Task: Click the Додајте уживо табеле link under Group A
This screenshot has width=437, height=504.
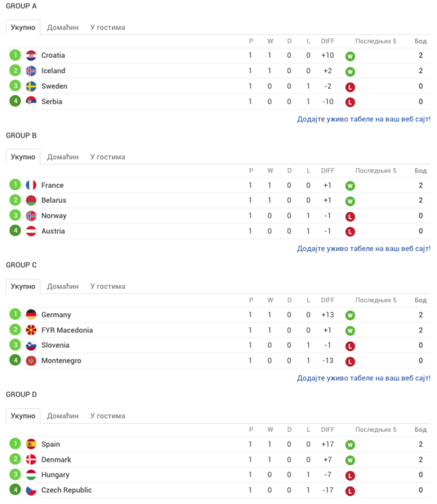Action: coord(363,119)
